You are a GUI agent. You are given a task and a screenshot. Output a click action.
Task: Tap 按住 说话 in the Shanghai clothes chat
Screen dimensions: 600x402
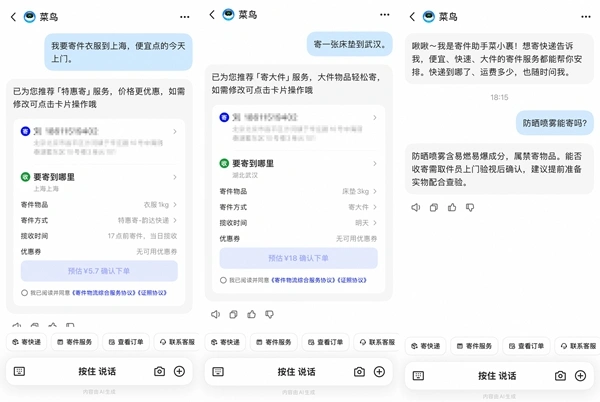click(x=97, y=371)
